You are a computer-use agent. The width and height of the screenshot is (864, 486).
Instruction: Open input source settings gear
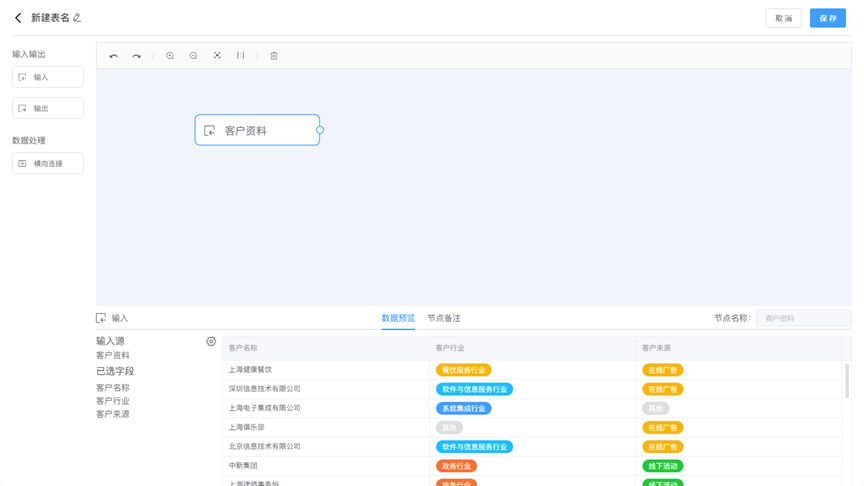211,342
